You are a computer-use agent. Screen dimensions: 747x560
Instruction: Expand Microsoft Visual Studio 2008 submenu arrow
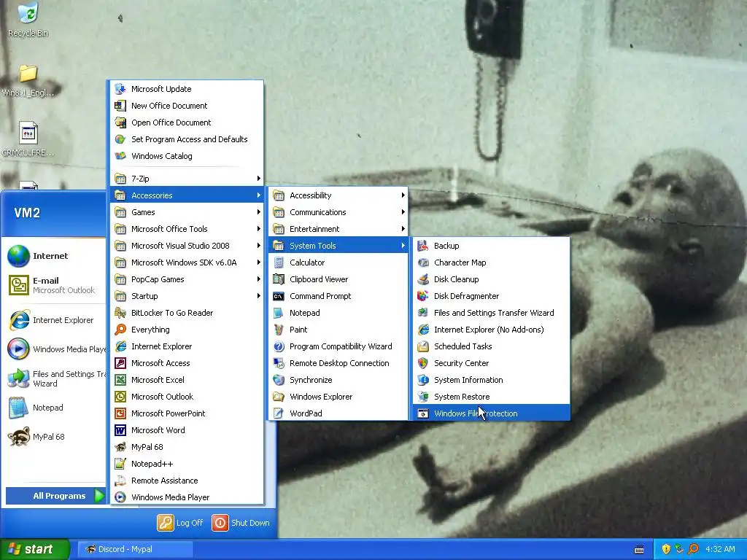(259, 246)
